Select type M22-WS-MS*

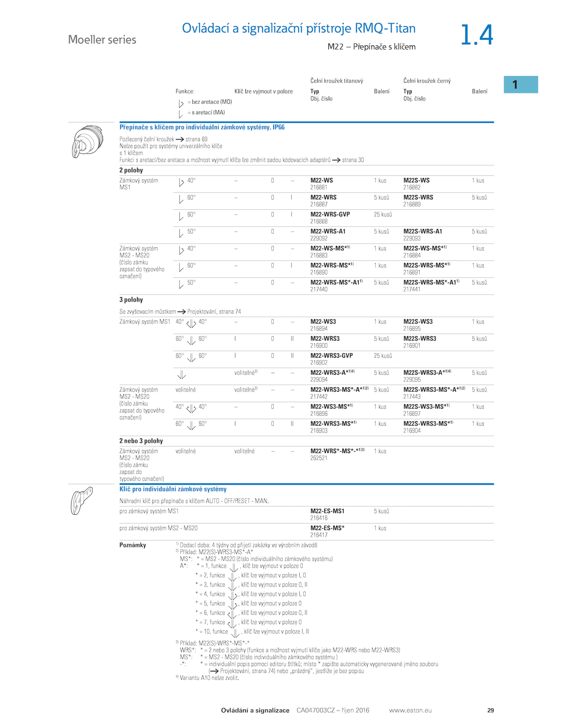tap(330, 248)
